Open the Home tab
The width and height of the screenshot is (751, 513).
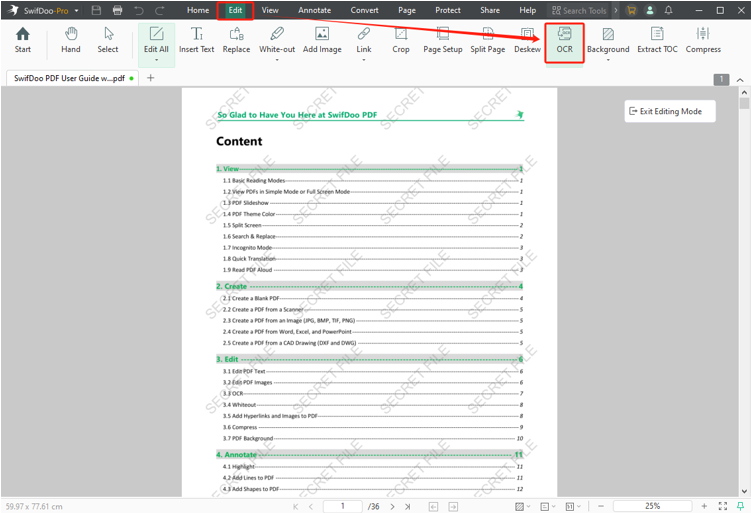click(x=198, y=10)
